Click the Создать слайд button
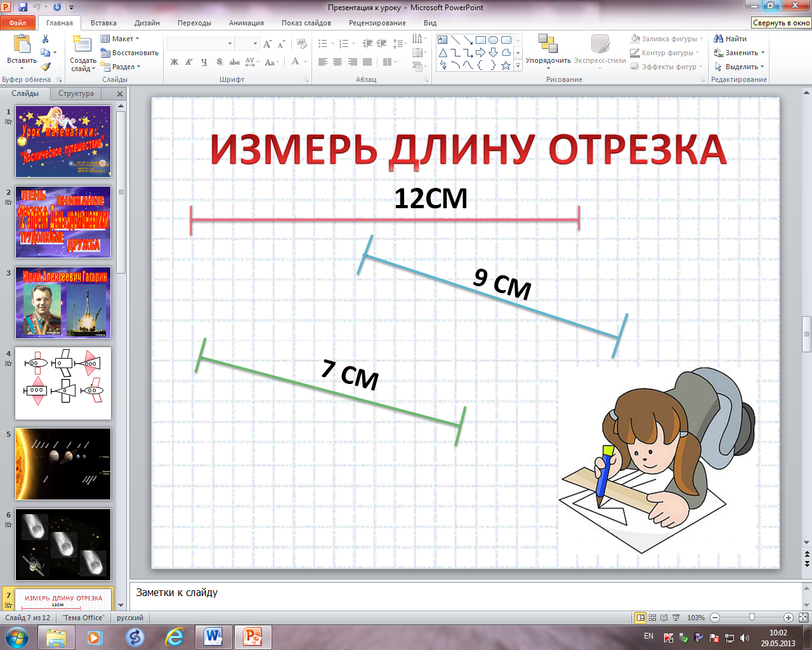The height and width of the screenshot is (650, 812). tap(82, 53)
